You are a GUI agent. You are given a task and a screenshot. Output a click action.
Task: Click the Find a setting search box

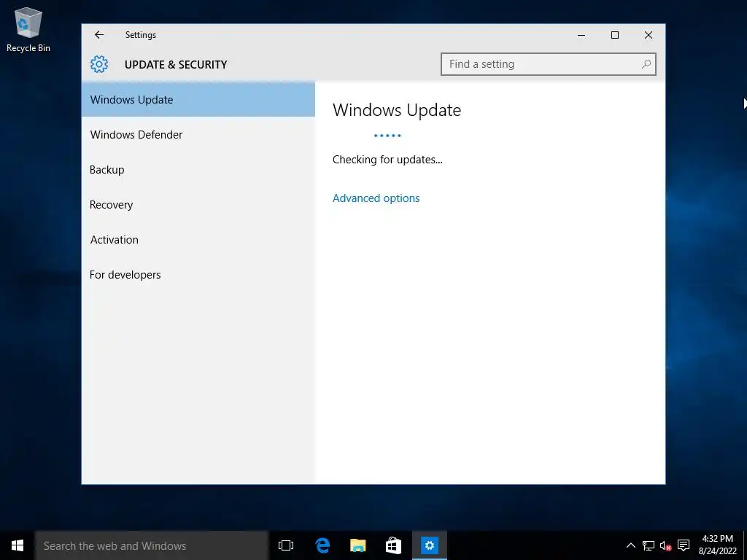click(x=549, y=64)
